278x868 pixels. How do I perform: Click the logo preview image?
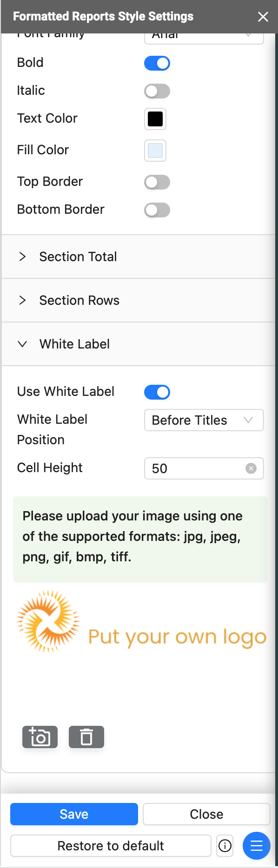(x=141, y=622)
